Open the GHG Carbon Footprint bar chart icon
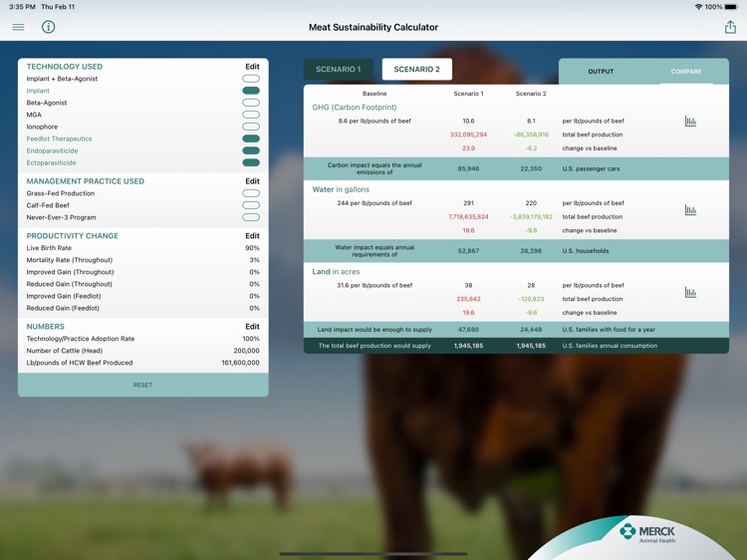Image resolution: width=747 pixels, height=560 pixels. [x=690, y=121]
